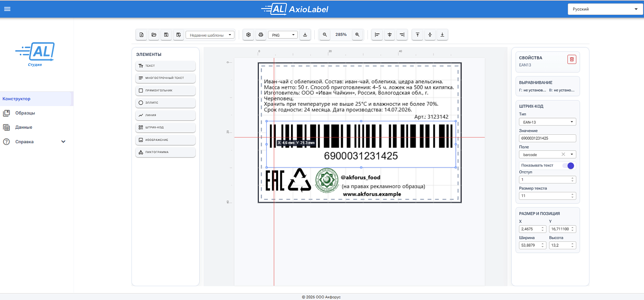The image size is (644, 300).
Task: Select the multiline description text on label
Action: click(359, 95)
